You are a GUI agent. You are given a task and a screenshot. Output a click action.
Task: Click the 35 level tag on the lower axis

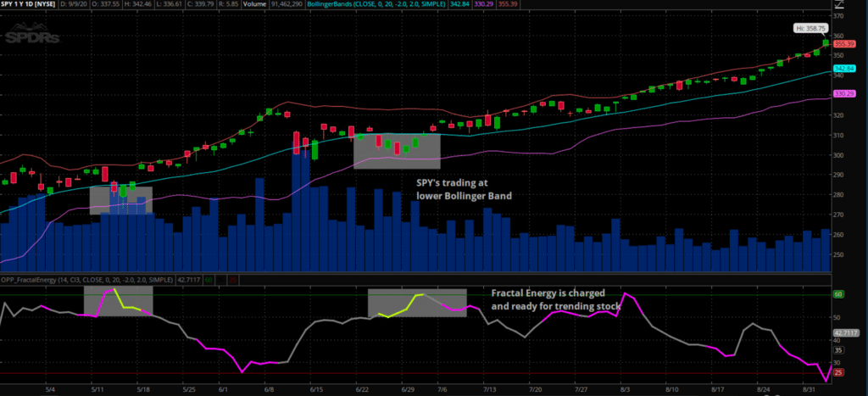[x=838, y=350]
